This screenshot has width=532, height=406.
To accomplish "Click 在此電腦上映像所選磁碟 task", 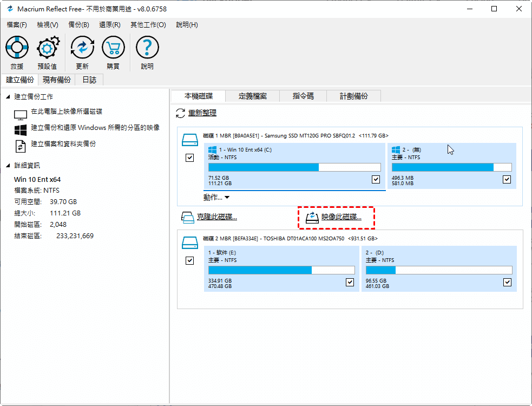I will pyautogui.click(x=67, y=112).
